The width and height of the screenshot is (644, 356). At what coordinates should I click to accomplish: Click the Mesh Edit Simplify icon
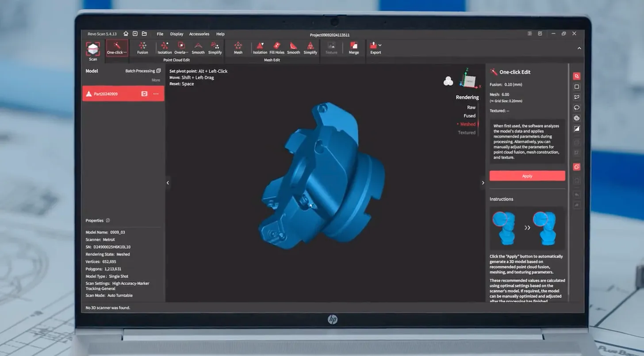[x=310, y=48]
